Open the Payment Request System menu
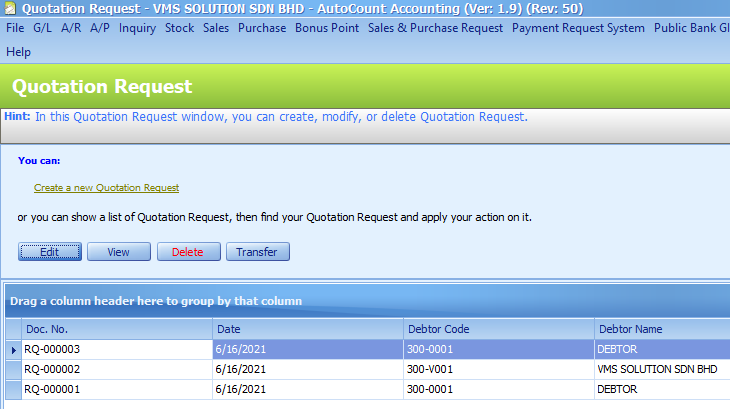 (x=578, y=28)
